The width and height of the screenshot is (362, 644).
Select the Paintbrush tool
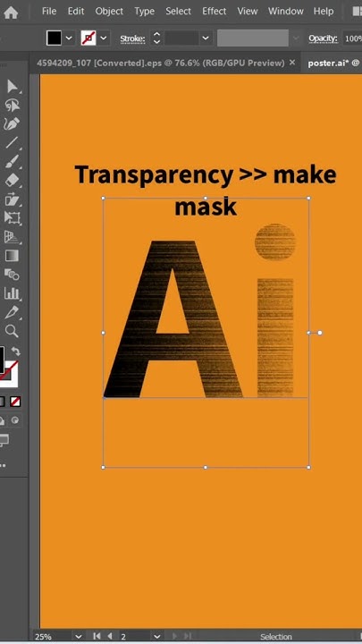(x=13, y=162)
